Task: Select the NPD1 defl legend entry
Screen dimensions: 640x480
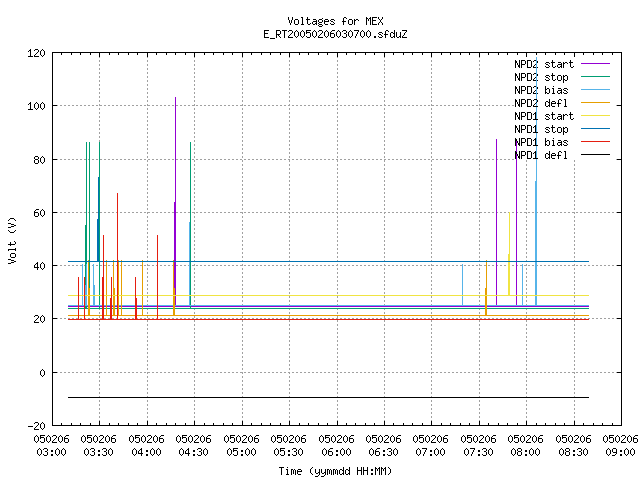Action: 541,156
